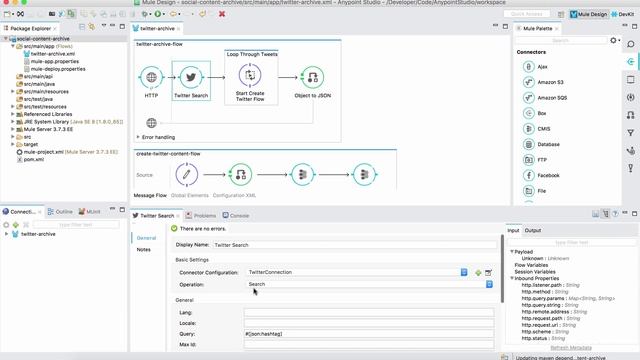Select mule-deploy.properties file

coord(54,69)
